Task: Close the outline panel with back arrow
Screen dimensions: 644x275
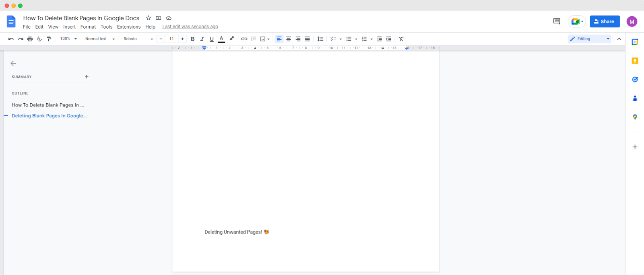Action: (x=13, y=63)
